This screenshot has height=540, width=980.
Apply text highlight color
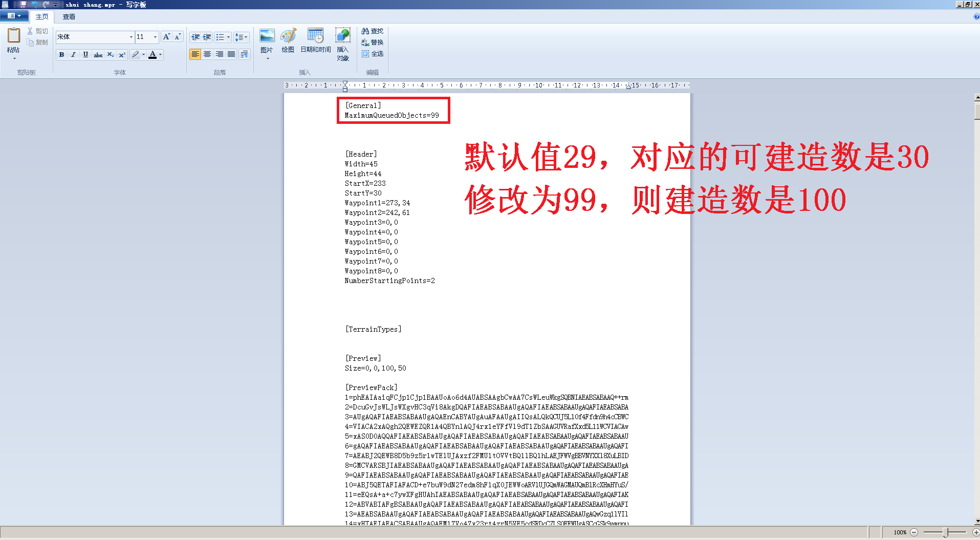tap(136, 55)
